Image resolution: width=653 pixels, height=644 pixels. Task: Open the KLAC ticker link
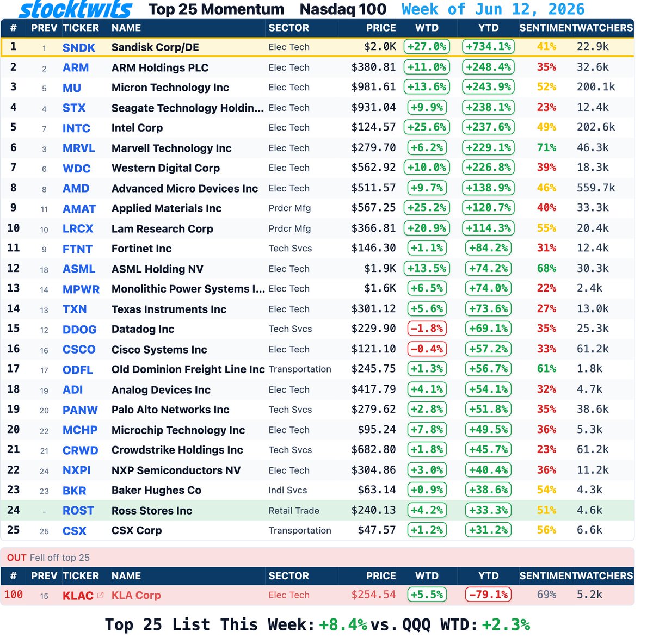[78, 596]
